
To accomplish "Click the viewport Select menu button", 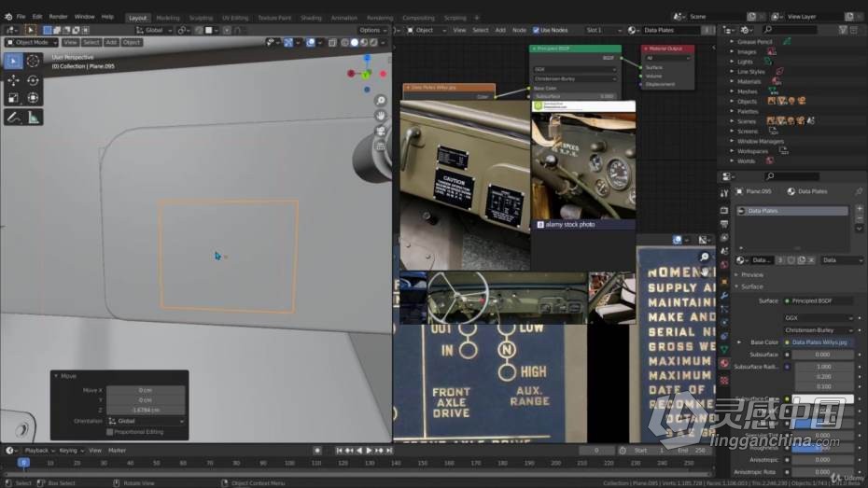I will click(91, 42).
